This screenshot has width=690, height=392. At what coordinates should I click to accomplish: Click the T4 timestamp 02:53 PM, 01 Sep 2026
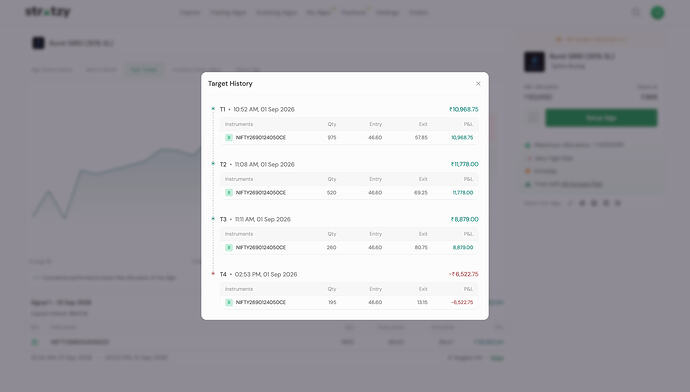[266, 275]
